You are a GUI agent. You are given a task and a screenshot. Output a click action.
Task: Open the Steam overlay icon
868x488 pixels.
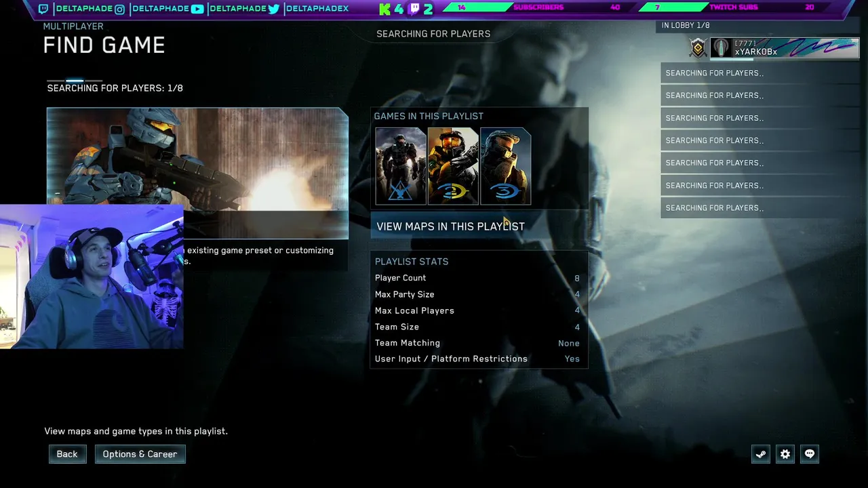coord(761,454)
